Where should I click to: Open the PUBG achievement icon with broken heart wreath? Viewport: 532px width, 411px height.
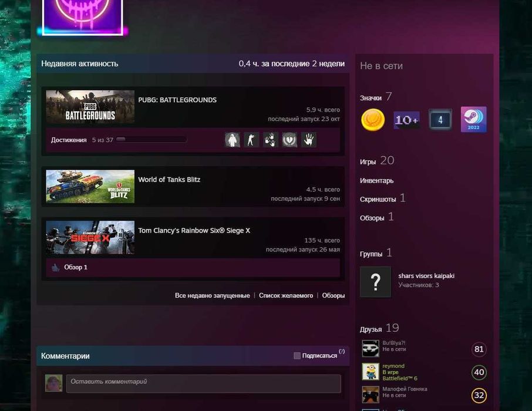(x=289, y=140)
